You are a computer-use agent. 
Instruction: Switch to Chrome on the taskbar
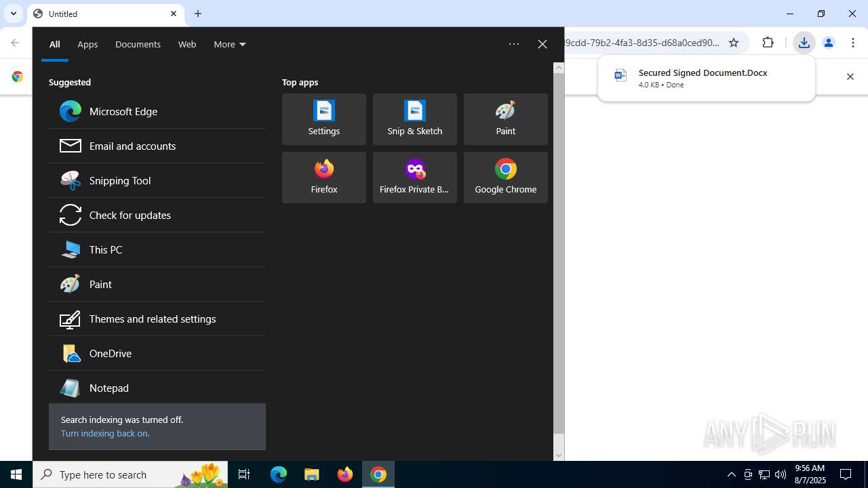click(378, 474)
